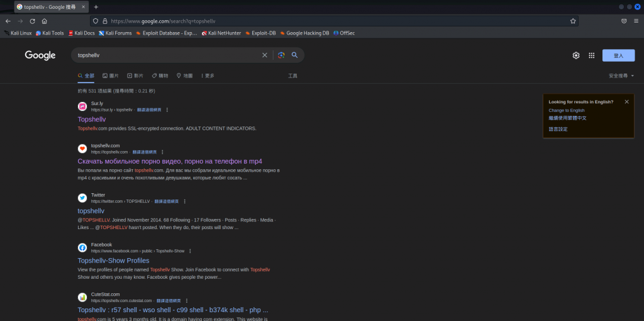Open Google settings gear icon

pos(576,55)
